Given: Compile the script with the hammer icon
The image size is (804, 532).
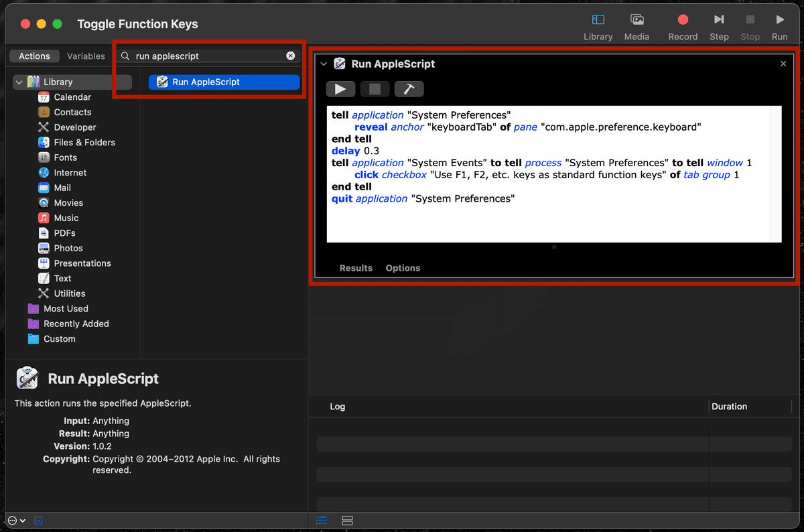Looking at the screenshot, I should click(409, 88).
